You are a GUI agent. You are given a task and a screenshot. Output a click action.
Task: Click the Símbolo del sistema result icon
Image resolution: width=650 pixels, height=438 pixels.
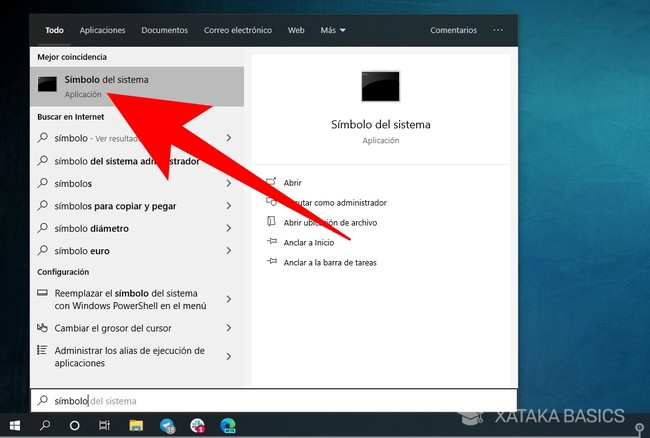(47, 84)
